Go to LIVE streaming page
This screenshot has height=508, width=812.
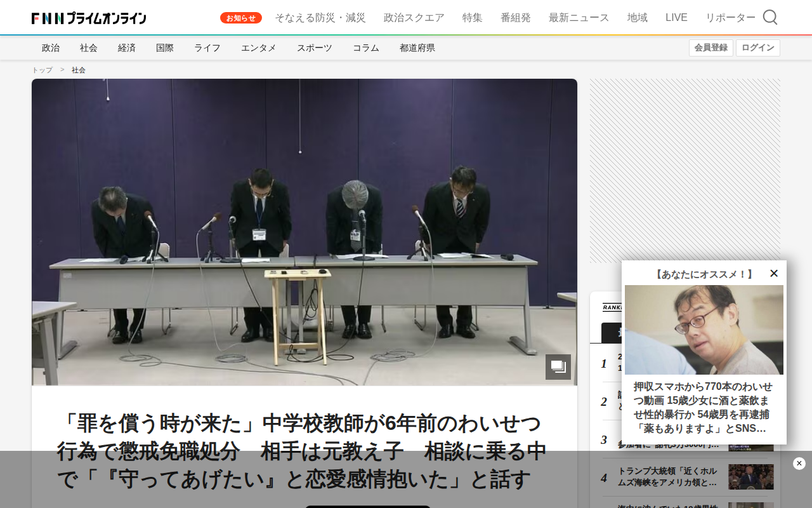click(x=676, y=18)
